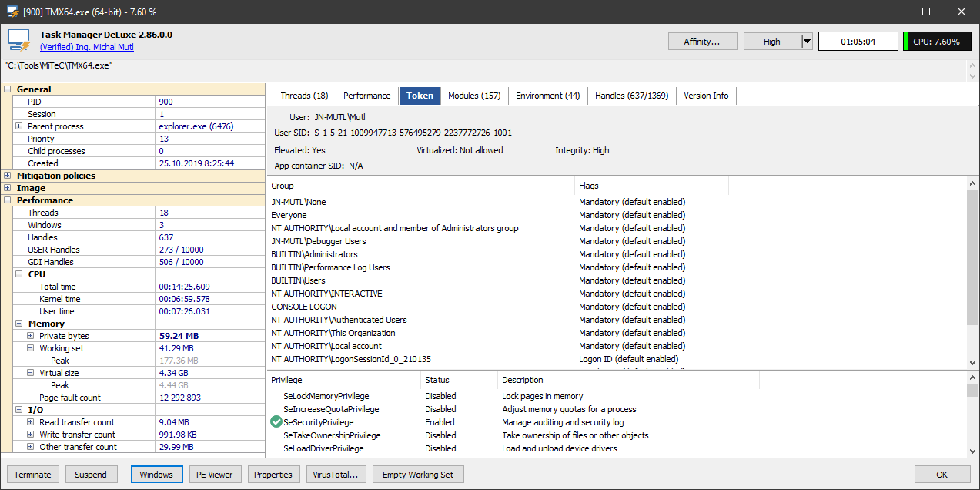980x490 pixels.
Task: Open the Version Info tab
Action: click(x=706, y=96)
